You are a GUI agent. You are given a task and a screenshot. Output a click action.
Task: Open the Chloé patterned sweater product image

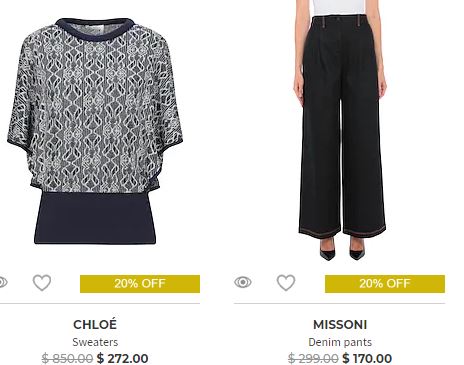click(x=95, y=131)
